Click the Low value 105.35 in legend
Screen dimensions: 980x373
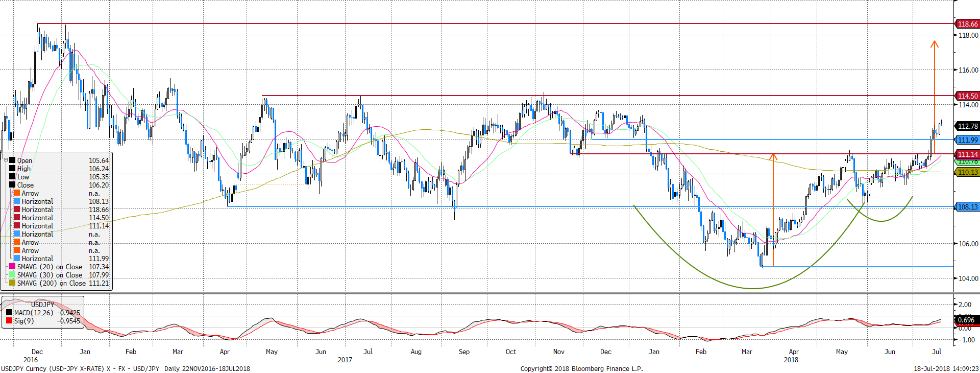[99, 177]
